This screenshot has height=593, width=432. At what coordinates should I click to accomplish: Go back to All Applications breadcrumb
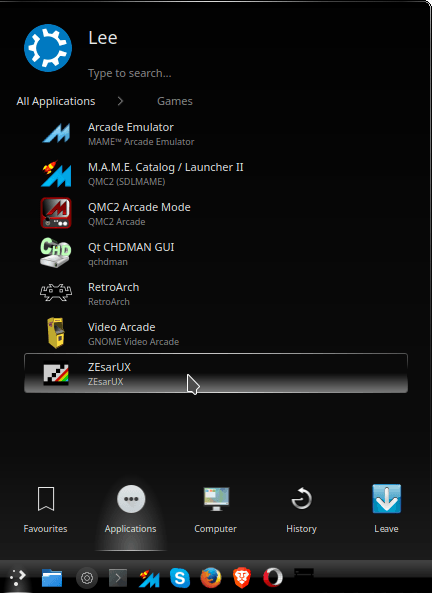(x=56, y=101)
